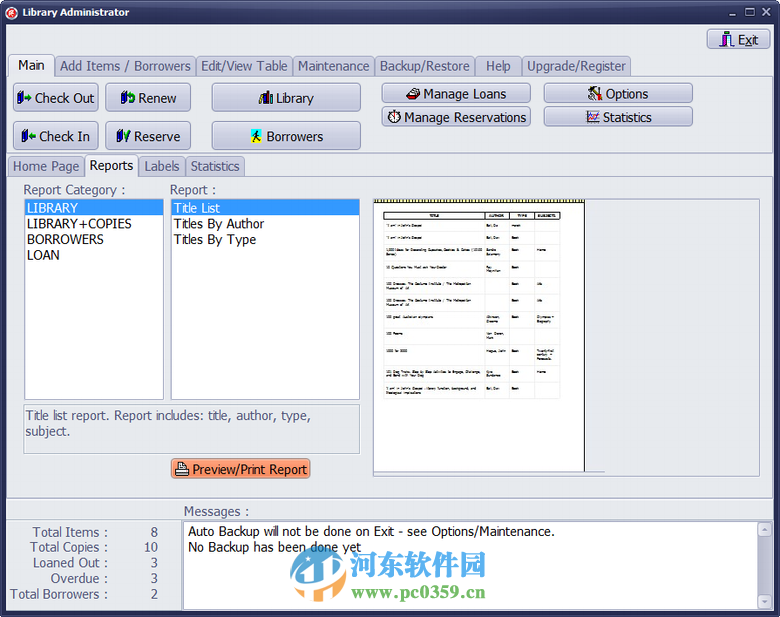This screenshot has height=617, width=780.
Task: Click the Total Copies value 10
Action: coord(151,547)
